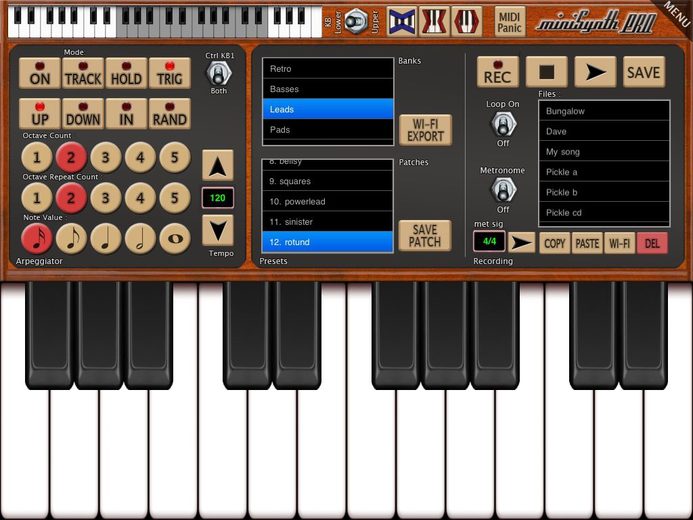
Task: Select the Bungalow file
Action: [604, 111]
